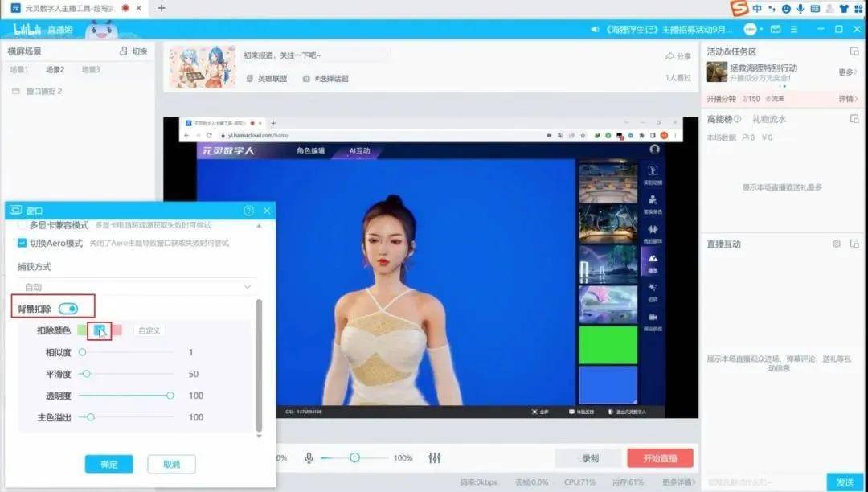Click the 平滑度 slider handle
The image size is (868, 492).
click(x=86, y=374)
